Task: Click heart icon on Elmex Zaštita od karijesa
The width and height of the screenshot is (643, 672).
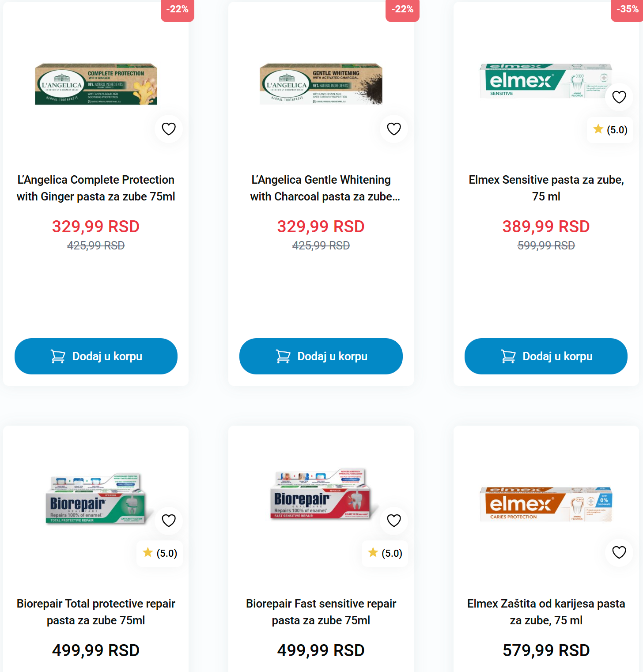Action: tap(619, 552)
